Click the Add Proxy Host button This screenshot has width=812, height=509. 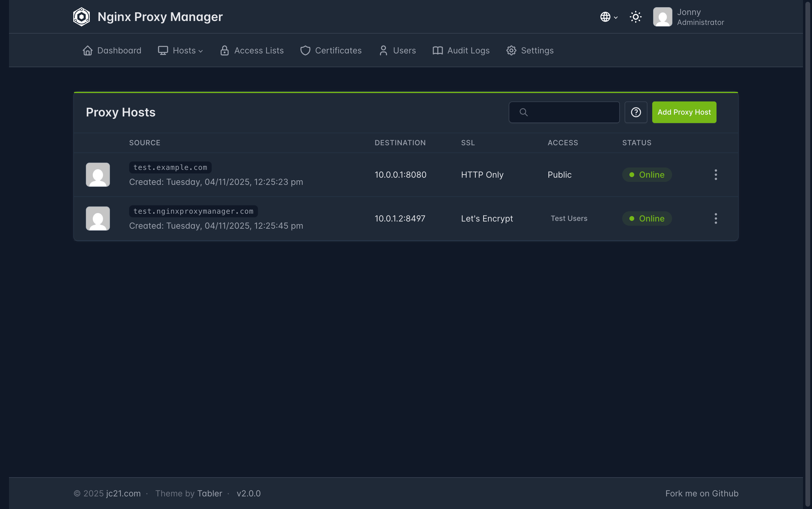click(x=684, y=113)
